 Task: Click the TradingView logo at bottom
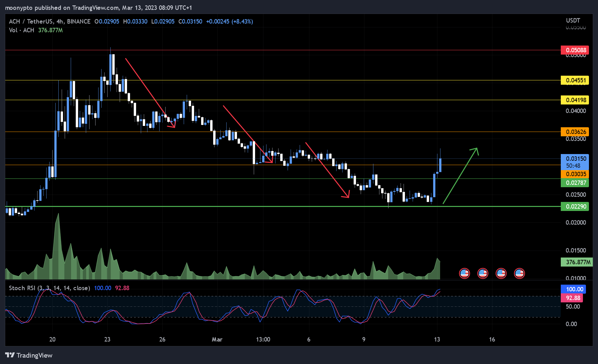pyautogui.click(x=29, y=355)
